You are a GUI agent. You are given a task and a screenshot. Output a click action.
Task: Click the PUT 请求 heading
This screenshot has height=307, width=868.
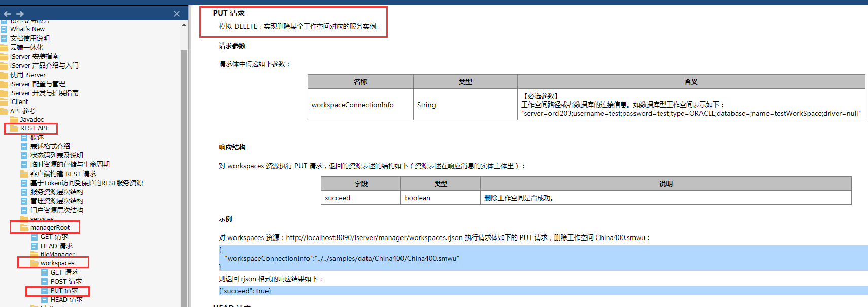coord(228,13)
